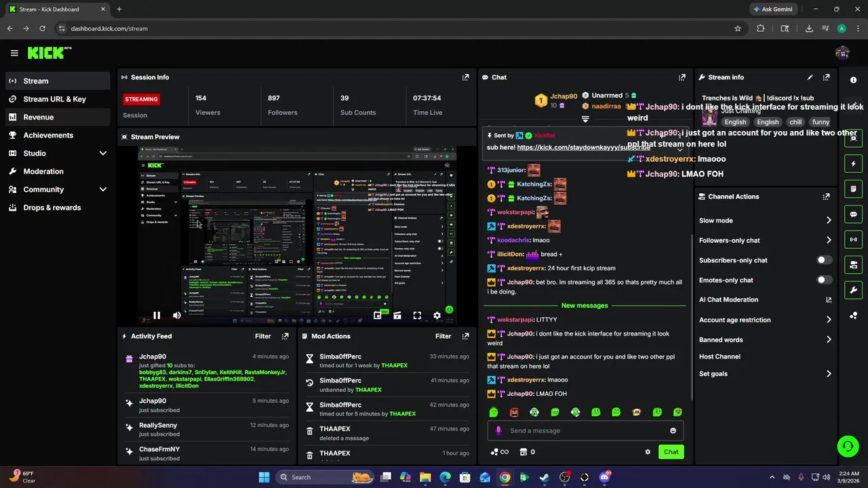Open stream preview player settings gear
This screenshot has height=488, width=868.
coord(437,315)
